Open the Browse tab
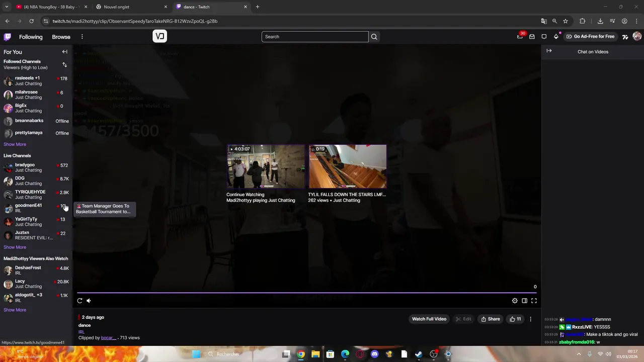 point(61,37)
